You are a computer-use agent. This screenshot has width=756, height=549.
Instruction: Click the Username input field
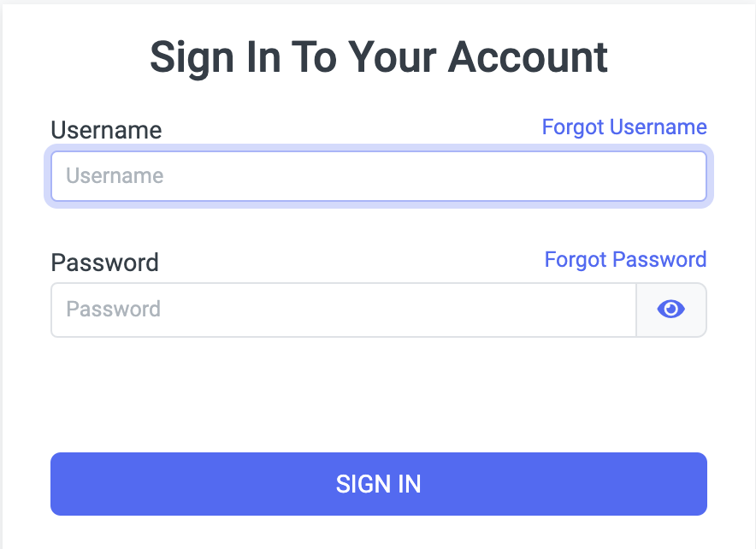(x=378, y=176)
